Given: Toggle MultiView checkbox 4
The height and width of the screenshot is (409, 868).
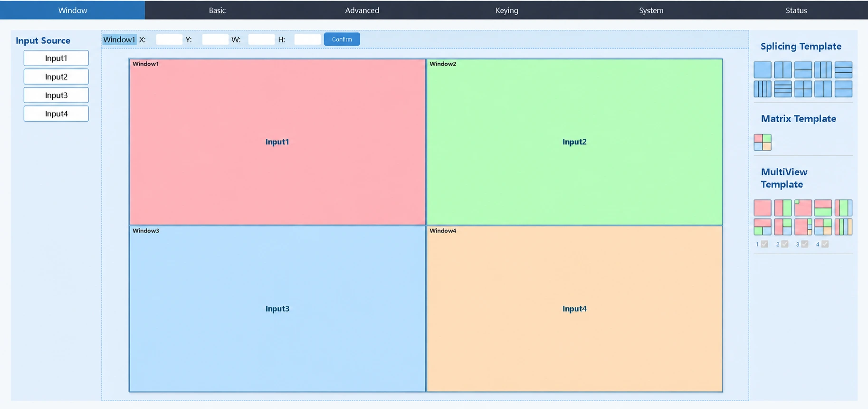Looking at the screenshot, I should tap(825, 244).
